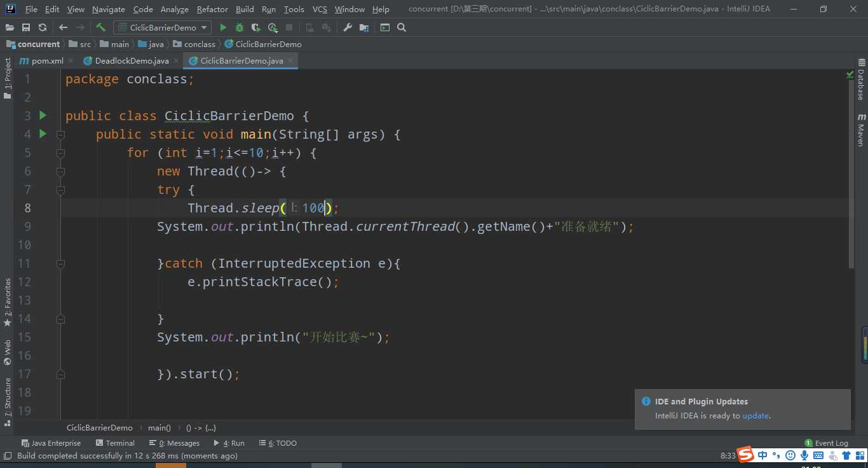868x468 pixels.
Task: Click the fold end marker on line 17
Action: coord(60,374)
